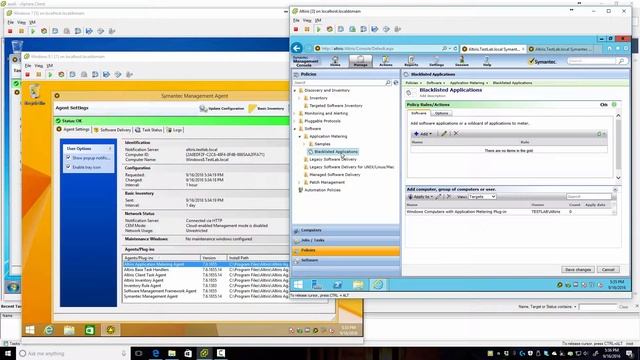This screenshot has width=640, height=360.
Task: Click host Windows Start button
Action: coord(8,353)
